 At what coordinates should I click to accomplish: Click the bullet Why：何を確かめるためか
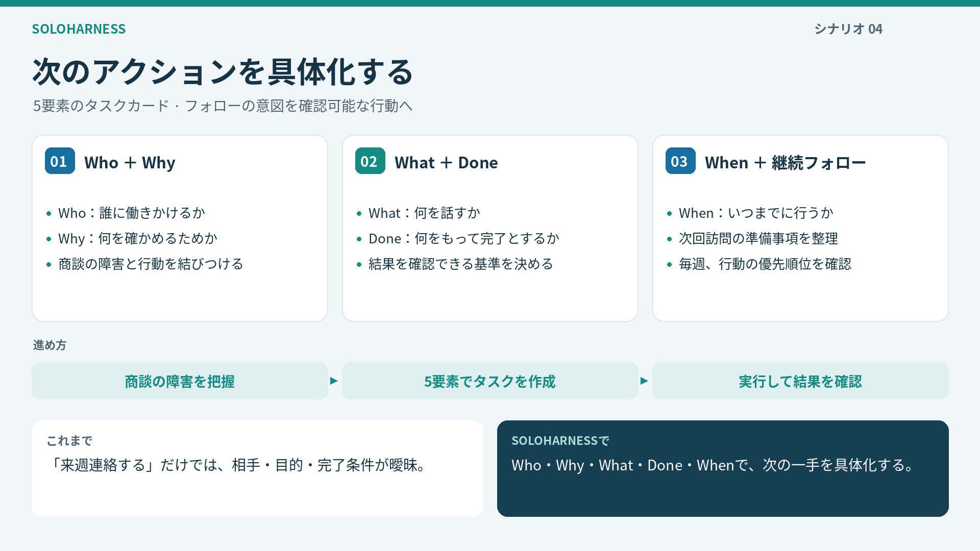138,238
